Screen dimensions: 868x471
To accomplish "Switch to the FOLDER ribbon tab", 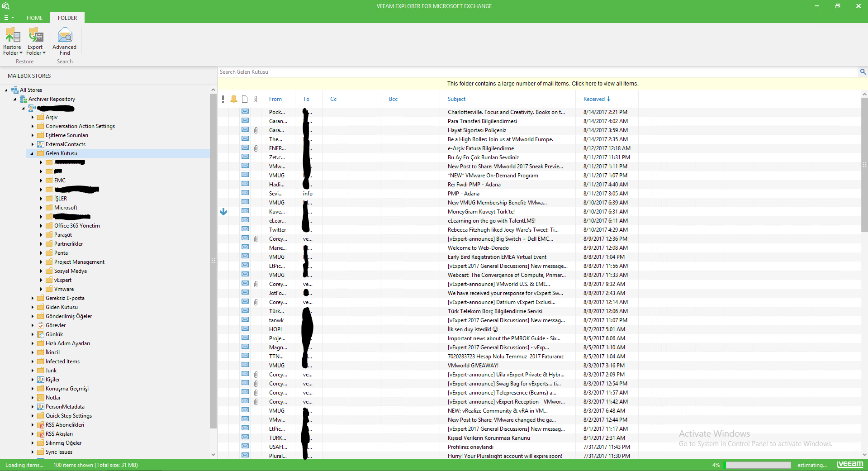I will tap(67, 18).
